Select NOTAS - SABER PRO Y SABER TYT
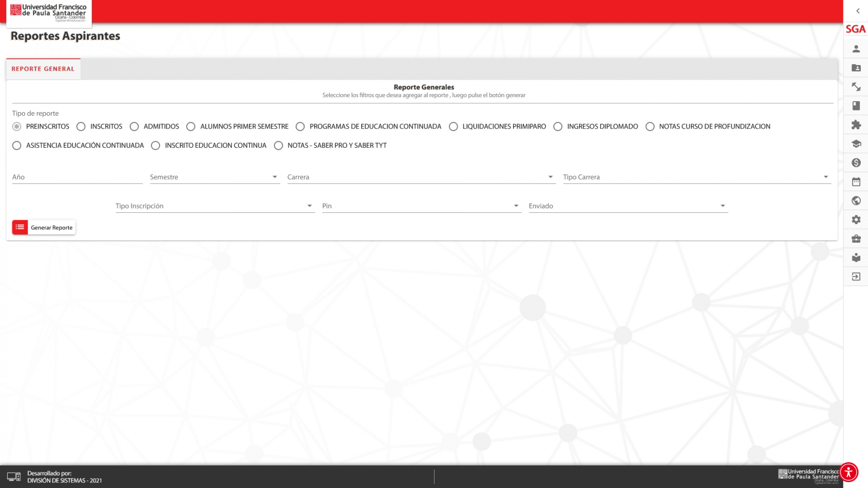The image size is (868, 488). (x=278, y=146)
